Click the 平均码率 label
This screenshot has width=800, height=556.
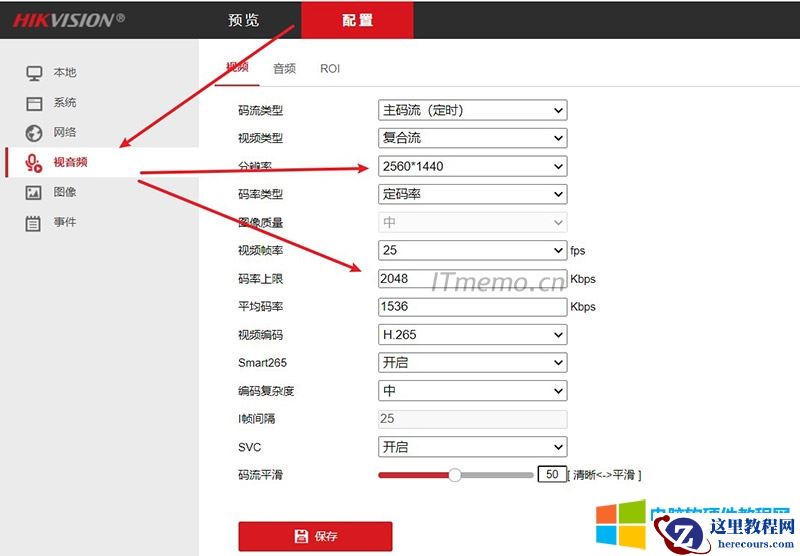pos(260,307)
